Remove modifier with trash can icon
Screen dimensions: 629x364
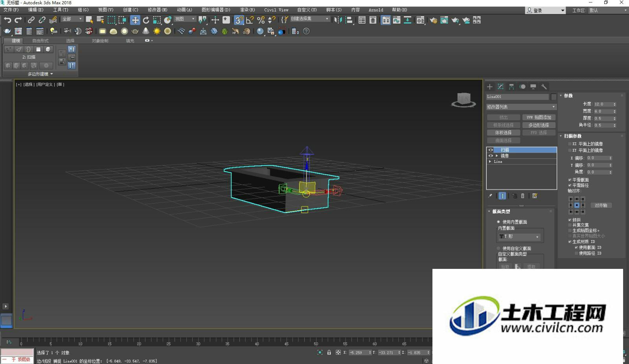point(523,196)
